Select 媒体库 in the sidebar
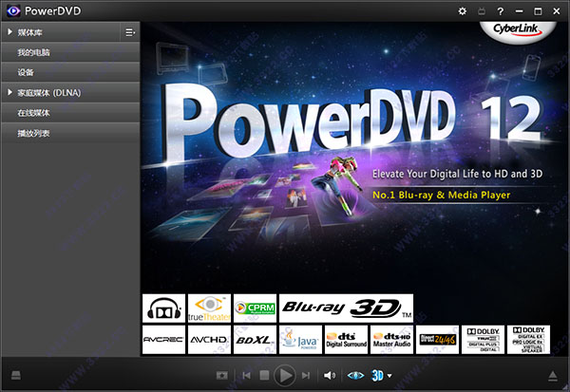This screenshot has height=392, width=570. point(29,32)
